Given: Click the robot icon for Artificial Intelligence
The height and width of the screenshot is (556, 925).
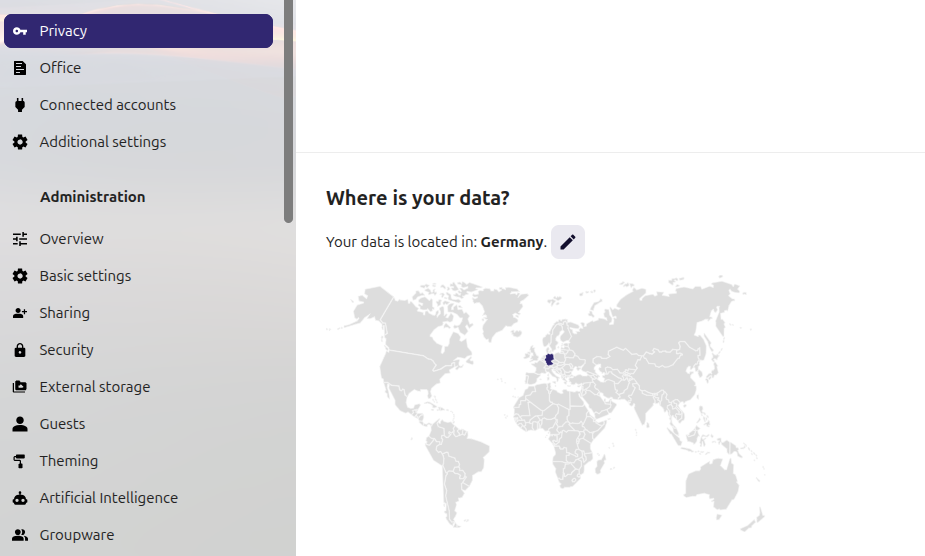Looking at the screenshot, I should (20, 498).
